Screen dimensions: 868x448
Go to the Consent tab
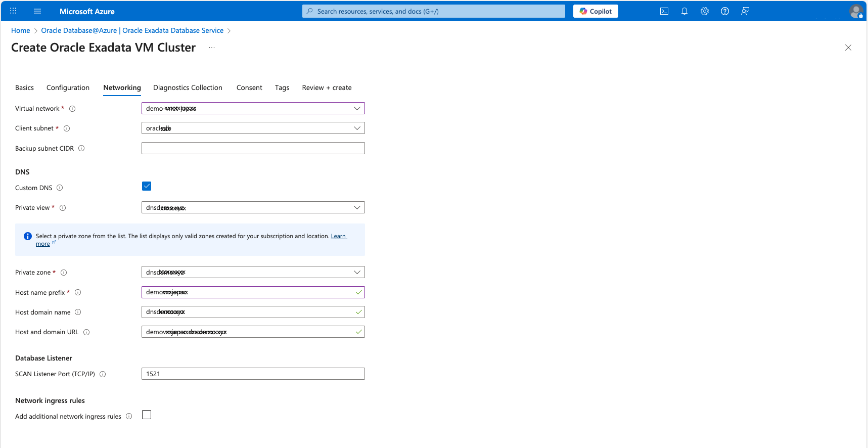tap(249, 87)
